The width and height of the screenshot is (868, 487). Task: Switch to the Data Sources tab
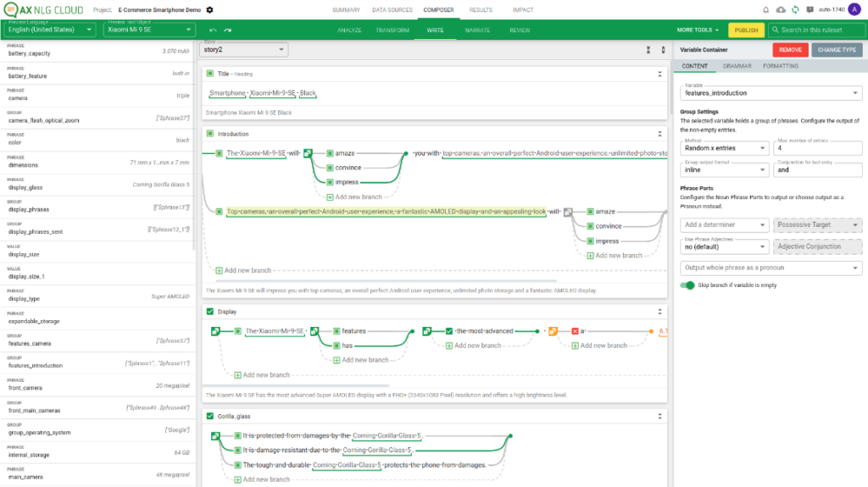pyautogui.click(x=392, y=10)
